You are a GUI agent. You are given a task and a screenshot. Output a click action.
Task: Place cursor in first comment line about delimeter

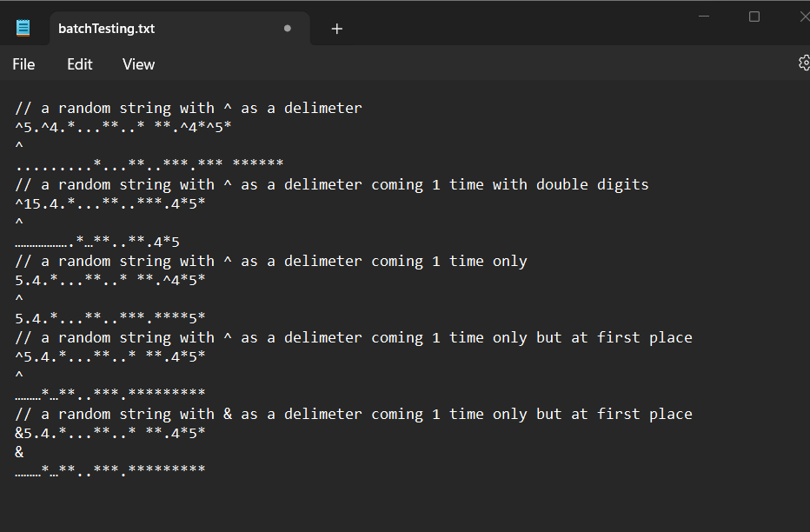(189, 108)
